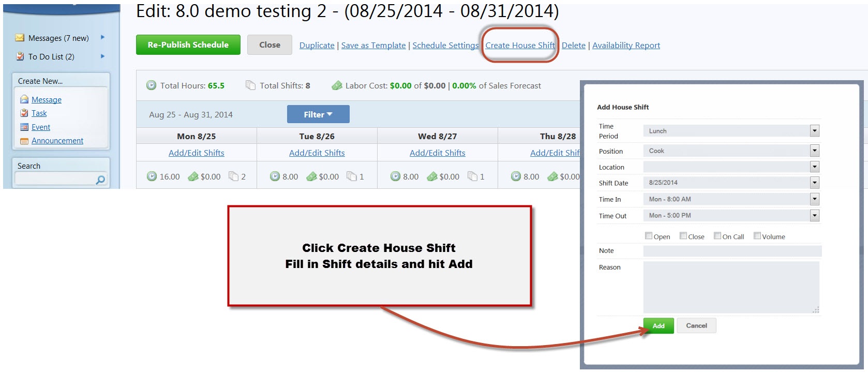Image resolution: width=868 pixels, height=372 pixels.
Task: Check the Open checkbox
Action: click(x=649, y=236)
